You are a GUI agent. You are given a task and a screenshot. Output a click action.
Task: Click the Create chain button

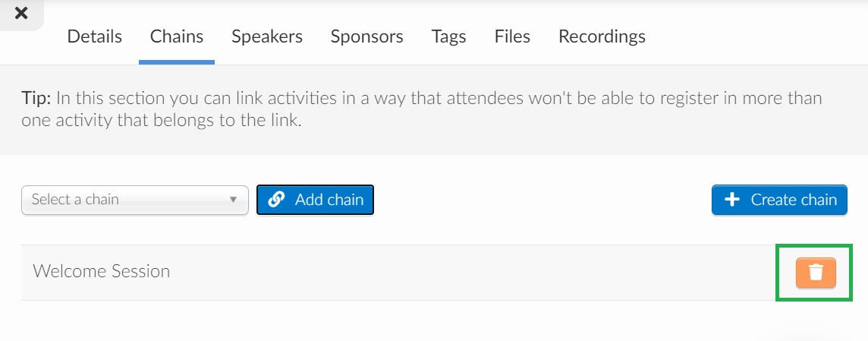coord(779,200)
